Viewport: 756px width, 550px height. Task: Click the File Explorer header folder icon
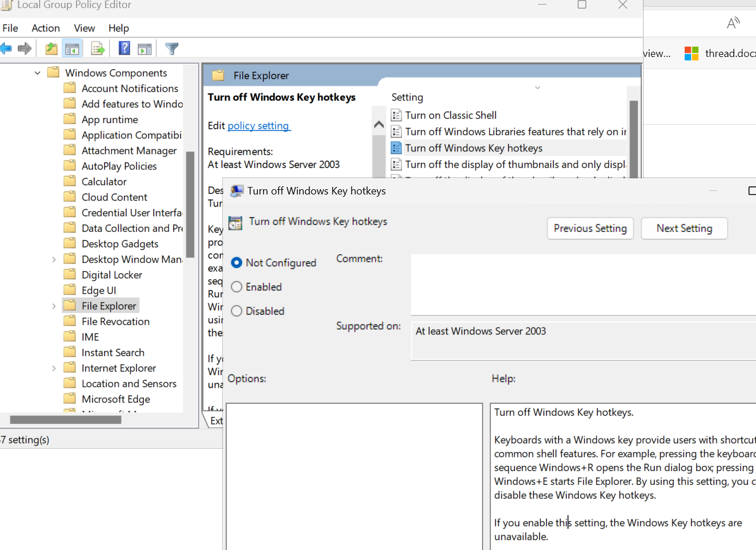point(218,75)
